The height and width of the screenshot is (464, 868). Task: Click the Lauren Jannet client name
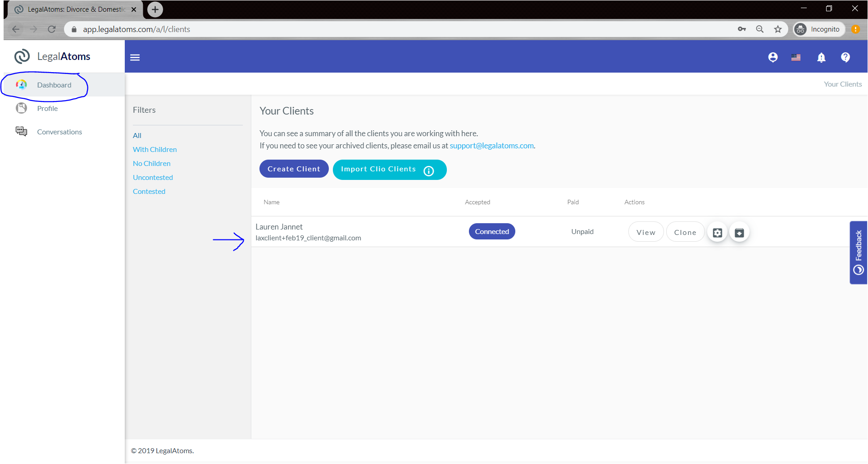(279, 227)
